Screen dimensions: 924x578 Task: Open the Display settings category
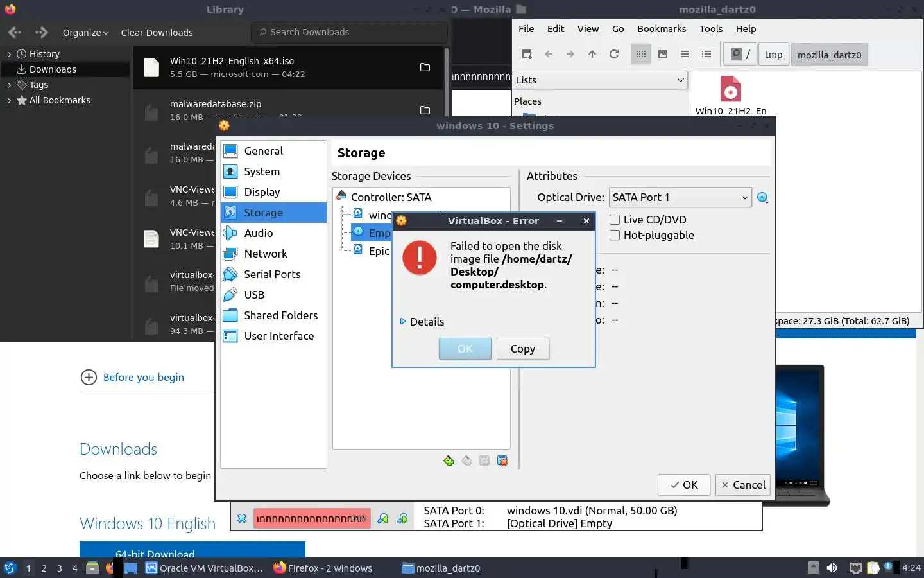tap(273, 192)
